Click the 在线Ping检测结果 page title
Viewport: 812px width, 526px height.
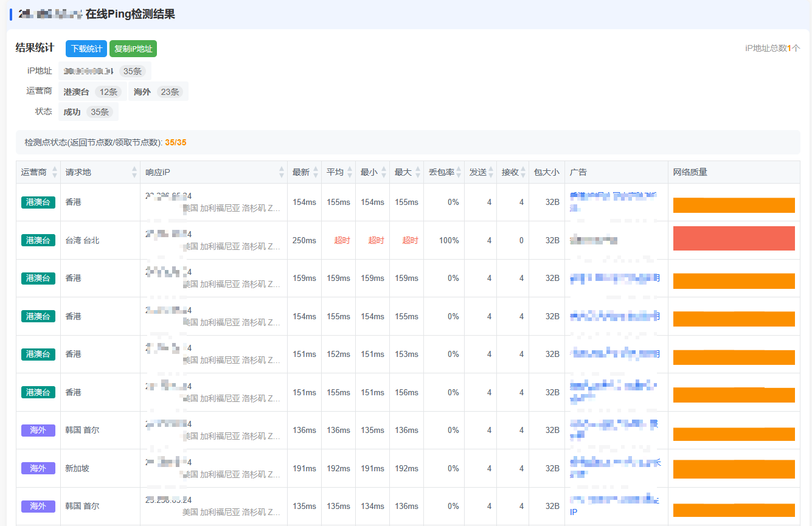[x=130, y=14]
